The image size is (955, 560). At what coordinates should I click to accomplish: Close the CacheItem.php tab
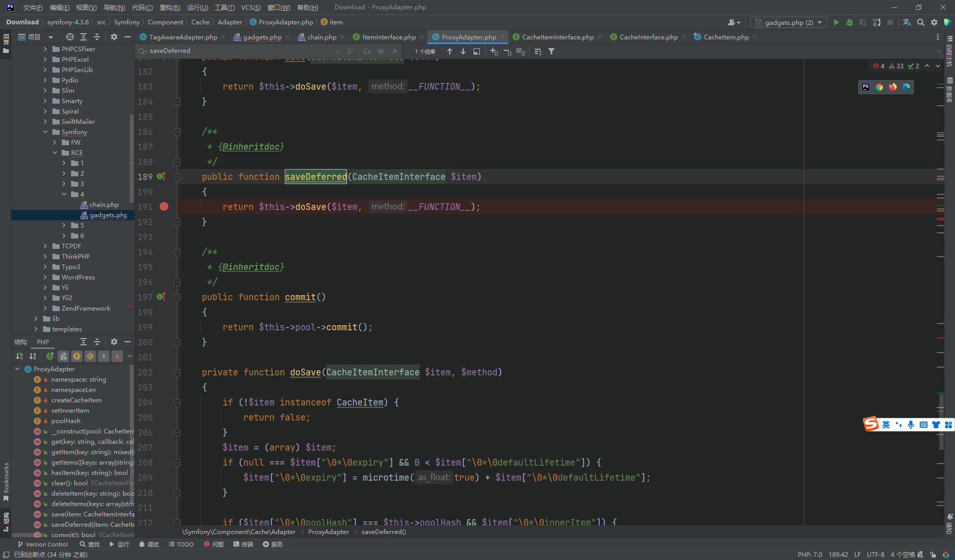[755, 37]
